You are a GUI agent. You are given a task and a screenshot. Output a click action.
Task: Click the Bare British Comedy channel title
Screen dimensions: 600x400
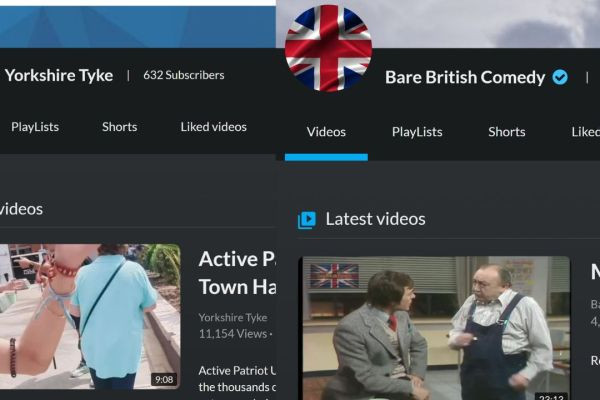click(x=465, y=77)
